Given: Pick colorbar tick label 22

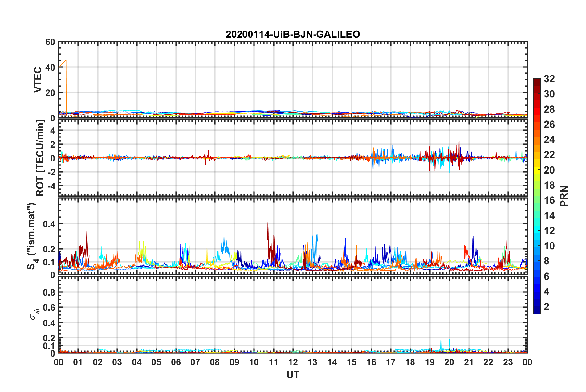Looking at the screenshot, I should point(549,155).
